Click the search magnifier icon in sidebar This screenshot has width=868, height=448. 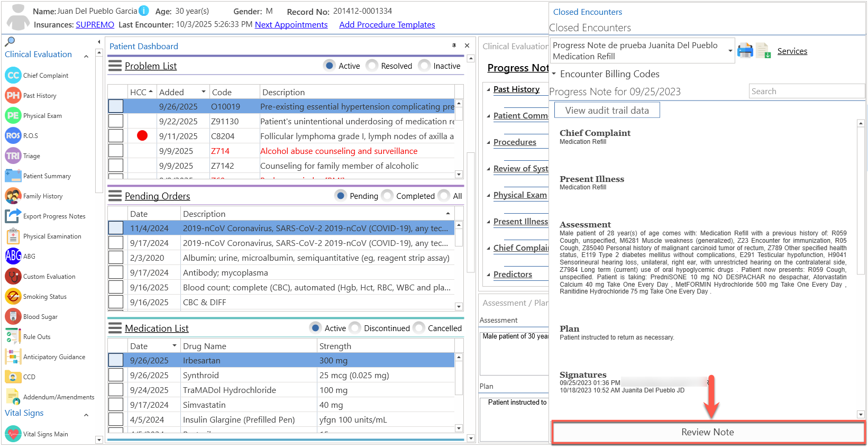(x=10, y=41)
